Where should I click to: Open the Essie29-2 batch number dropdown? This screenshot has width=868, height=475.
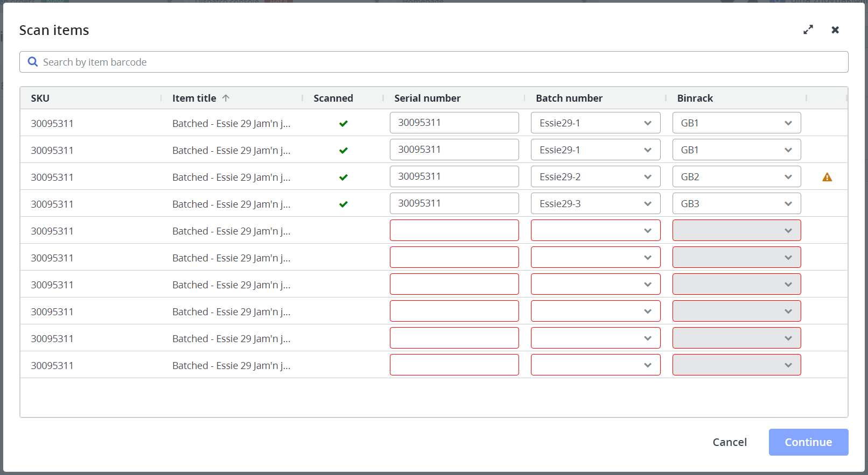[595, 177]
